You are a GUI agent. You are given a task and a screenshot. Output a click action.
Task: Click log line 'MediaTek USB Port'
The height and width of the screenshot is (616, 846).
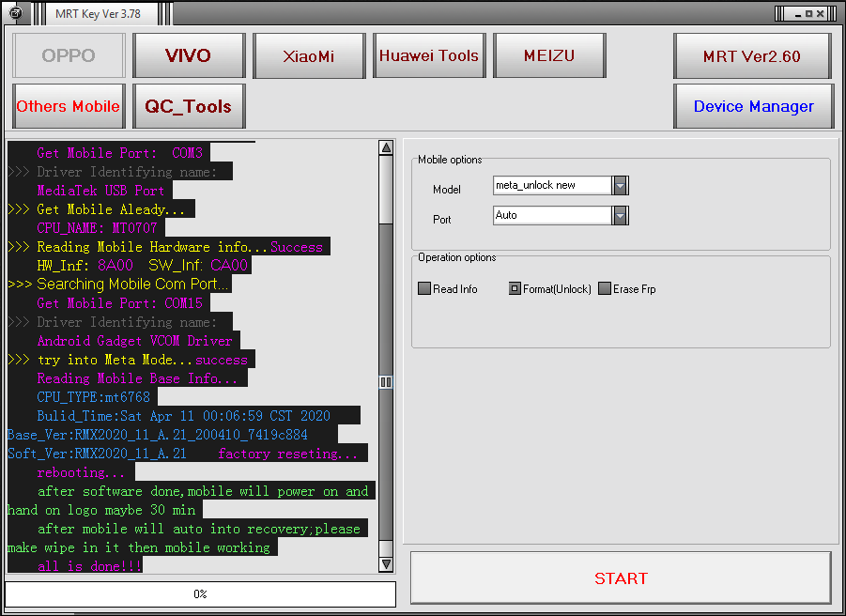pyautogui.click(x=100, y=191)
